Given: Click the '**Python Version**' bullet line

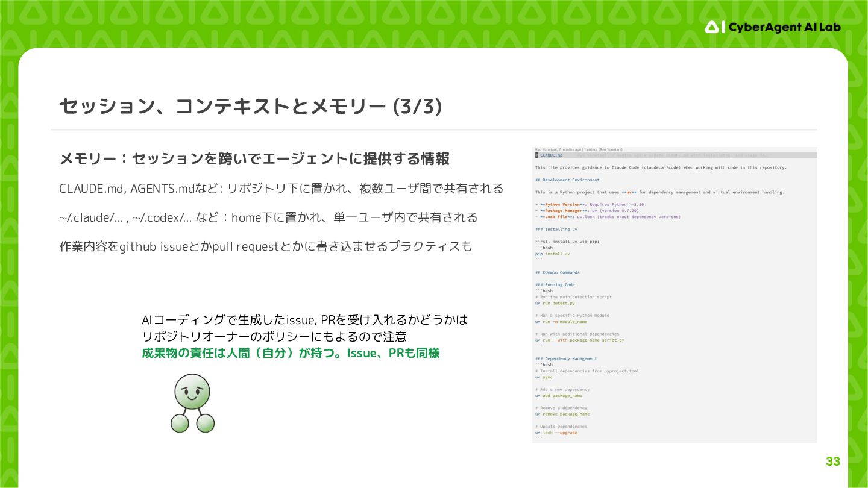Looking at the screenshot, I should [x=590, y=204].
